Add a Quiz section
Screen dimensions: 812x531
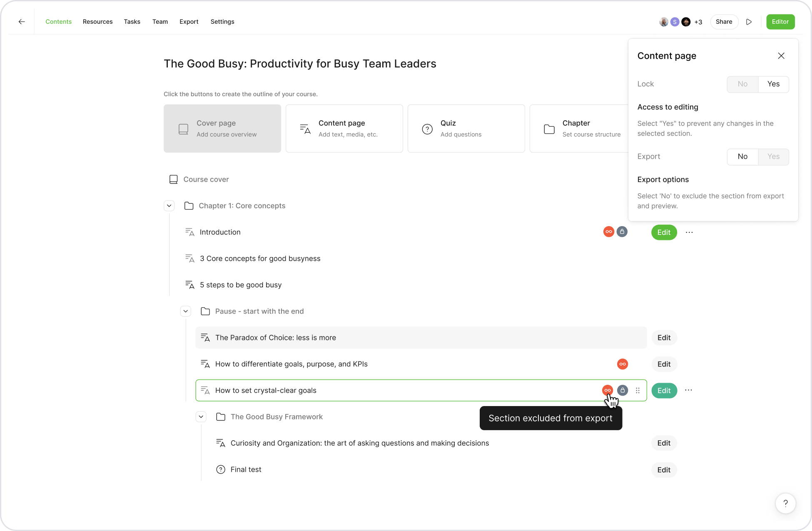(466, 128)
